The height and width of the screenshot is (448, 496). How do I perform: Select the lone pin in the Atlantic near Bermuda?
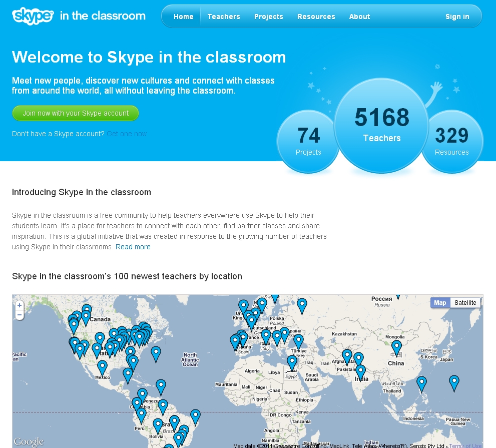pyautogui.click(x=156, y=352)
